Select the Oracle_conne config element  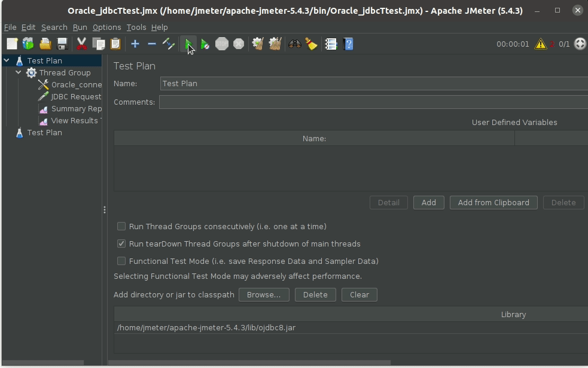[x=70, y=85]
